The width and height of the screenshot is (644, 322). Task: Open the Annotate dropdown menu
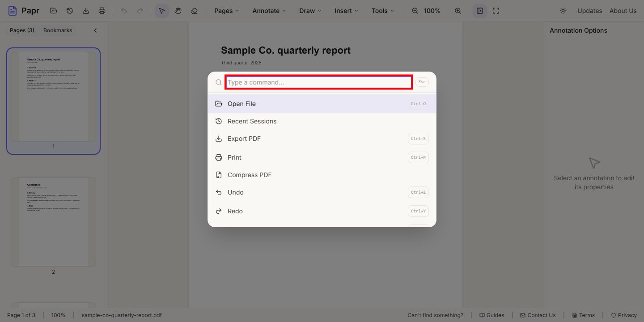pos(269,11)
